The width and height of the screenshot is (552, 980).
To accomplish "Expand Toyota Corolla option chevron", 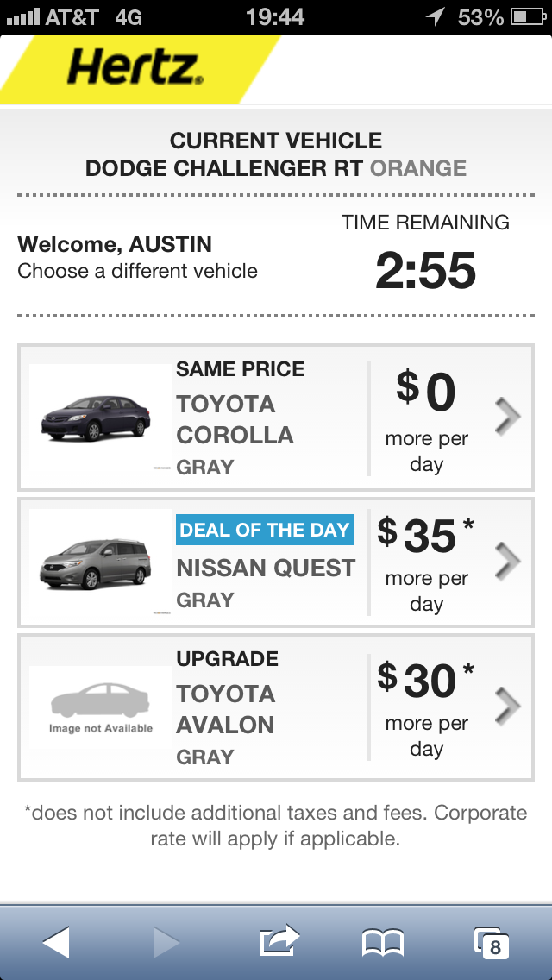I will point(507,418).
